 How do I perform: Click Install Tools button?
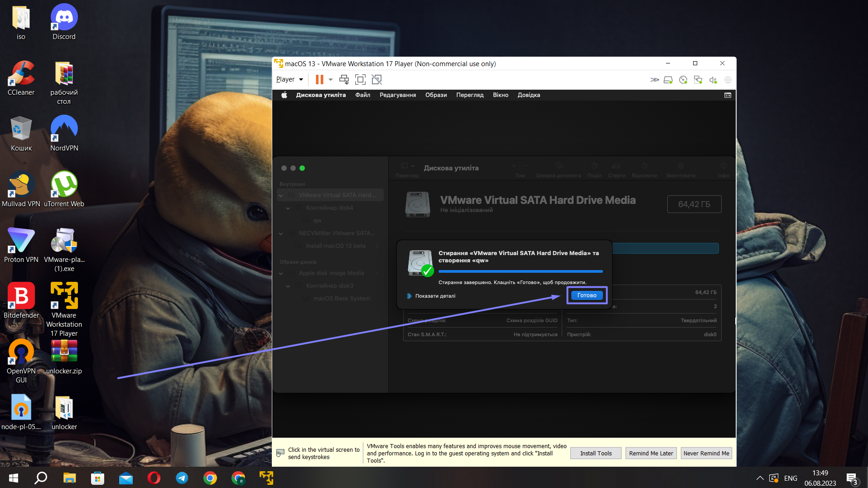point(596,453)
